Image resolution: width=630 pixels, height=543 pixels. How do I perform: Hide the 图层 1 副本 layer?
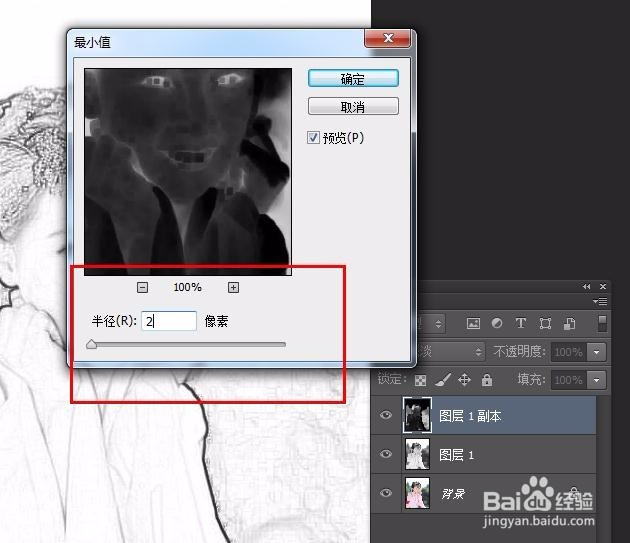point(386,415)
